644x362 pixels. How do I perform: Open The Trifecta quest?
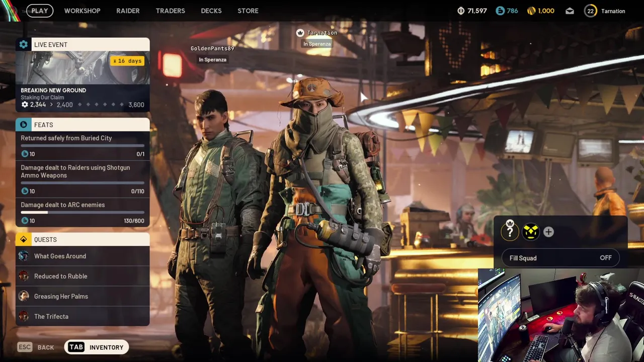click(83, 316)
